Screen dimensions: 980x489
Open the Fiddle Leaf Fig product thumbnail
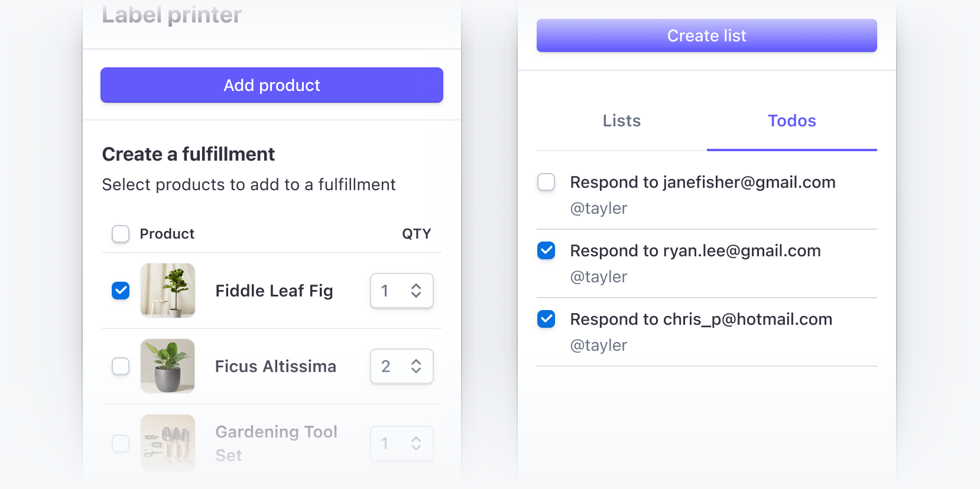pyautogui.click(x=168, y=291)
